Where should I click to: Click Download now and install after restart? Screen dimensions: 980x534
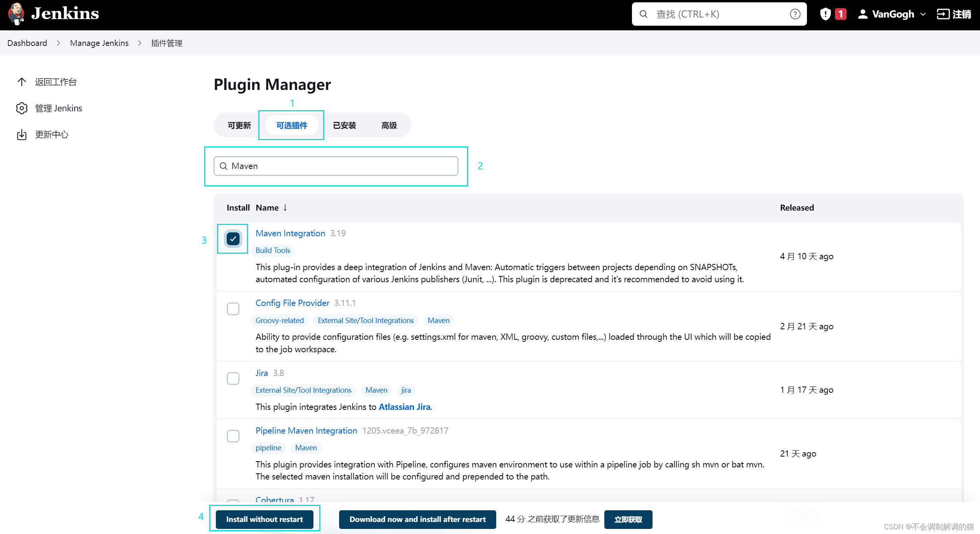click(417, 519)
